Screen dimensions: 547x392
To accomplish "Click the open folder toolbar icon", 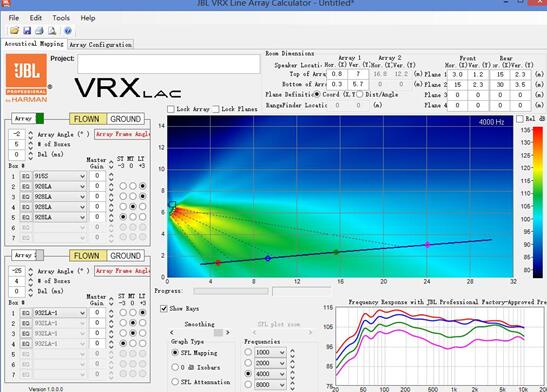I will (x=14, y=31).
